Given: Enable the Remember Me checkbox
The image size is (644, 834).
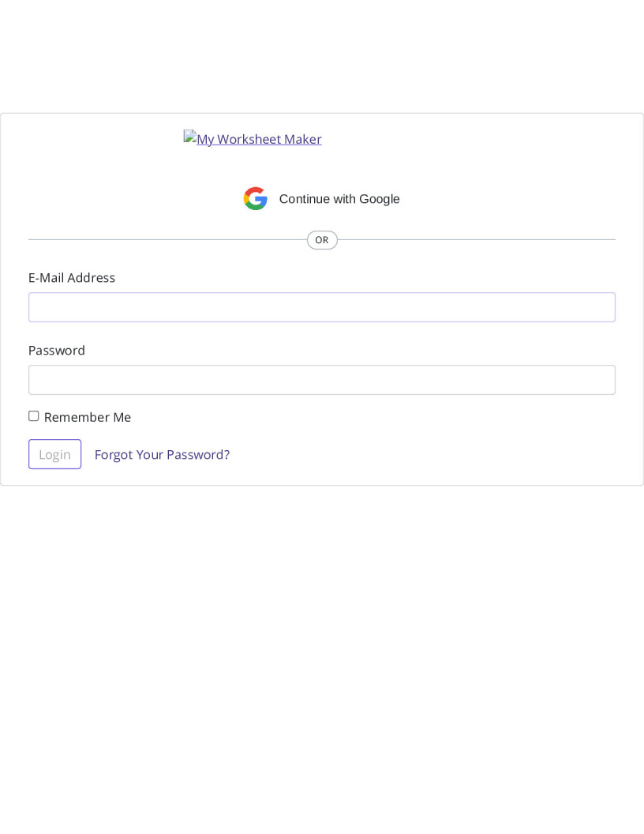Looking at the screenshot, I should tap(33, 416).
